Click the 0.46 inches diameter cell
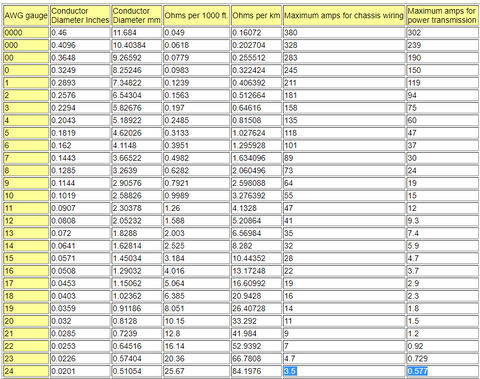This screenshot has height=379, width=480. [80, 33]
